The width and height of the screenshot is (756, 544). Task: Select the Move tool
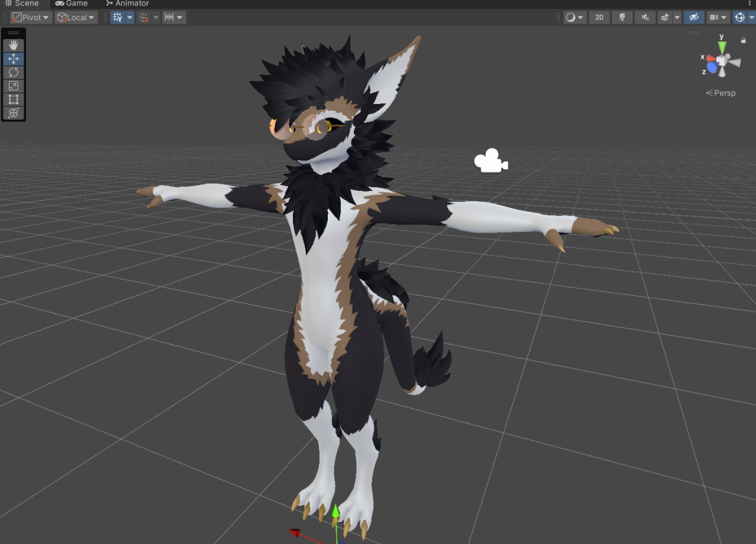(x=14, y=58)
